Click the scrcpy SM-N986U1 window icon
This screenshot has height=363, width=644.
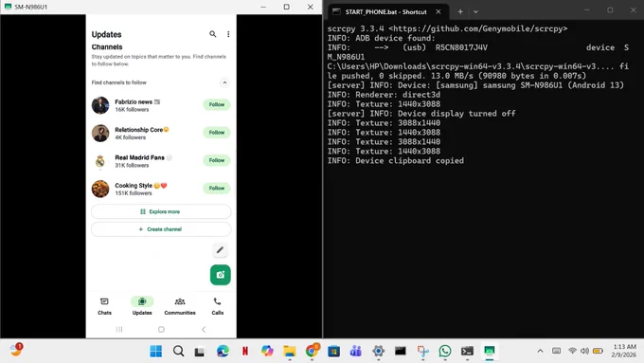click(x=8, y=7)
